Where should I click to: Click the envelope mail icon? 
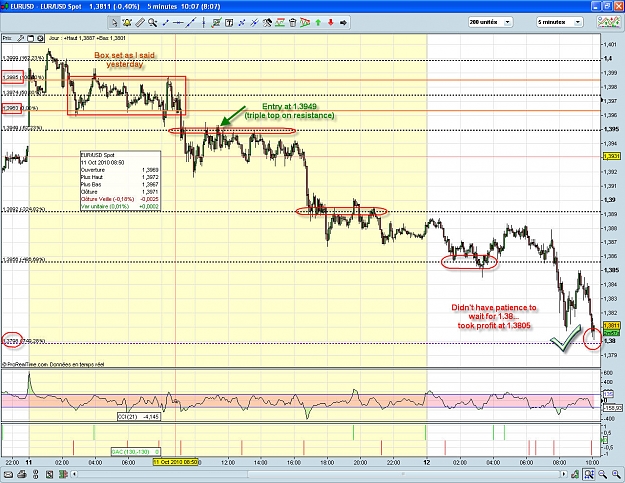tap(8, 474)
